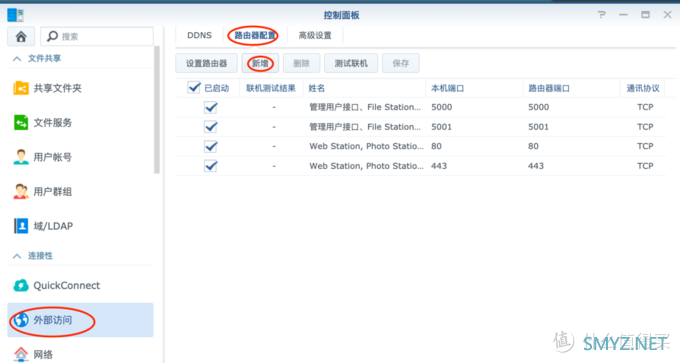Collapse the 连接性 section chevron
This screenshot has height=363, width=680.
click(x=17, y=256)
